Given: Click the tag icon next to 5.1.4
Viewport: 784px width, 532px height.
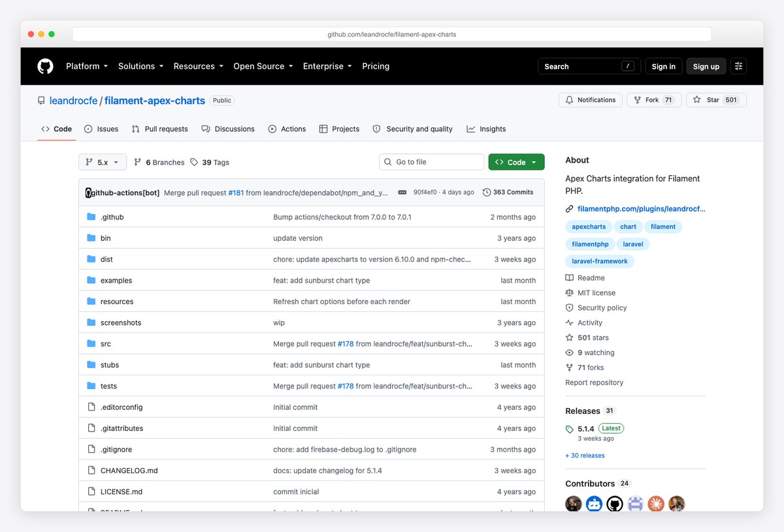Looking at the screenshot, I should (x=570, y=429).
